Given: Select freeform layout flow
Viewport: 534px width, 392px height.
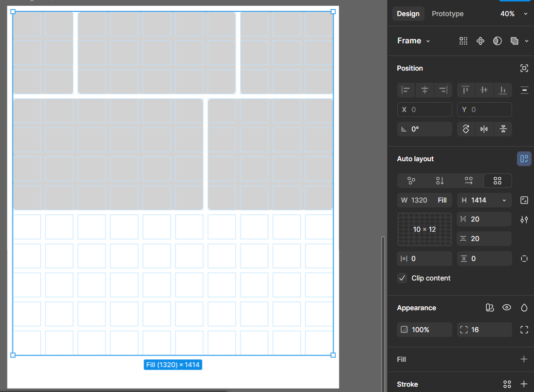Looking at the screenshot, I should (411, 181).
